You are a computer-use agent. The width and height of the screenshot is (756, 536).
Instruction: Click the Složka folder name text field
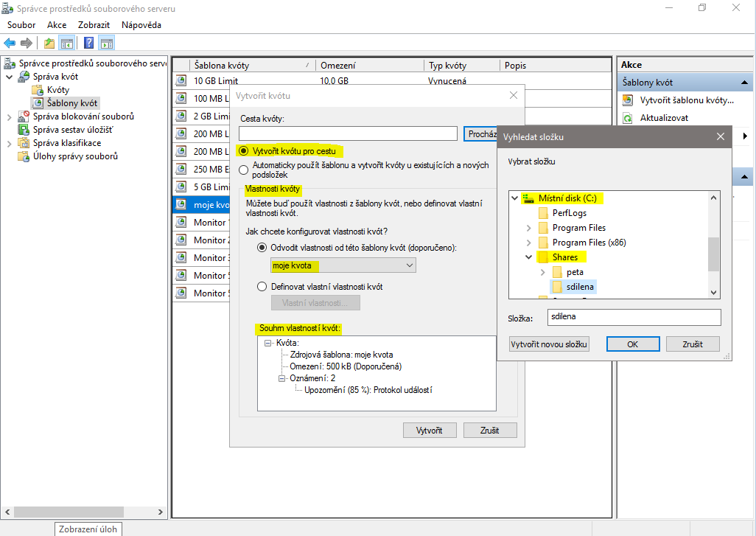click(x=634, y=317)
